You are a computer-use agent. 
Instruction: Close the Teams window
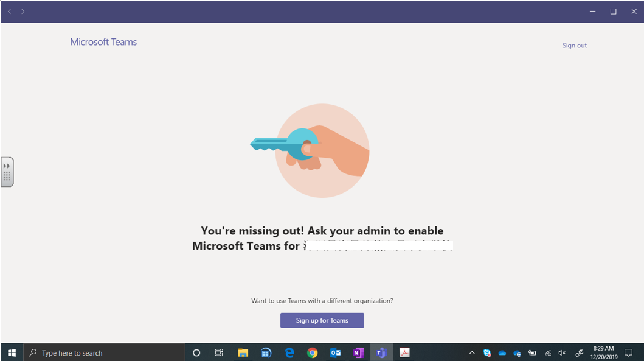(634, 12)
